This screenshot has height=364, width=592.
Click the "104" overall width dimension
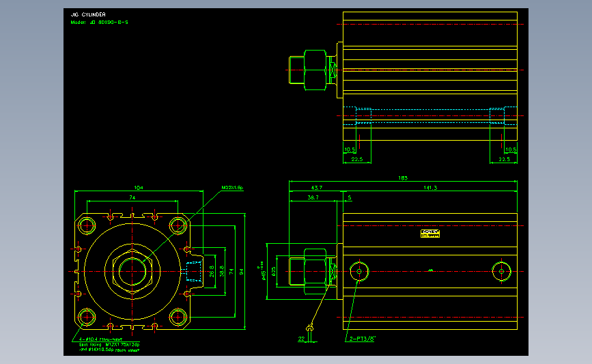[x=139, y=188]
